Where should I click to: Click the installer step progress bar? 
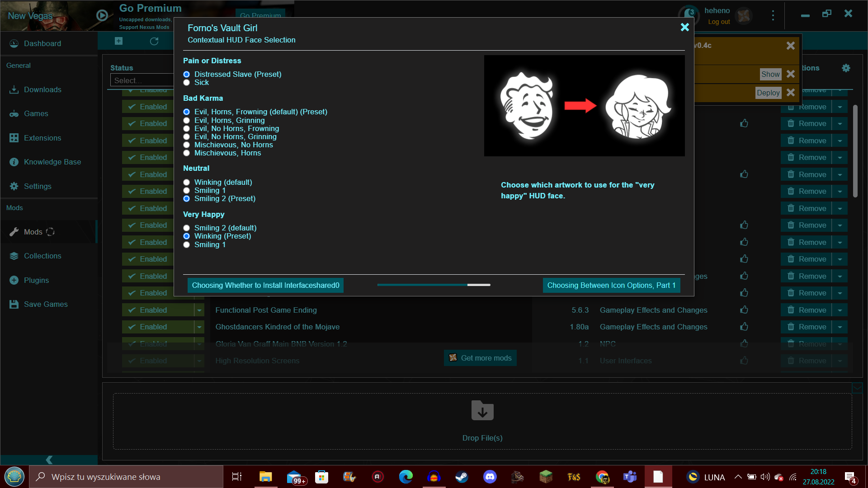click(x=434, y=285)
